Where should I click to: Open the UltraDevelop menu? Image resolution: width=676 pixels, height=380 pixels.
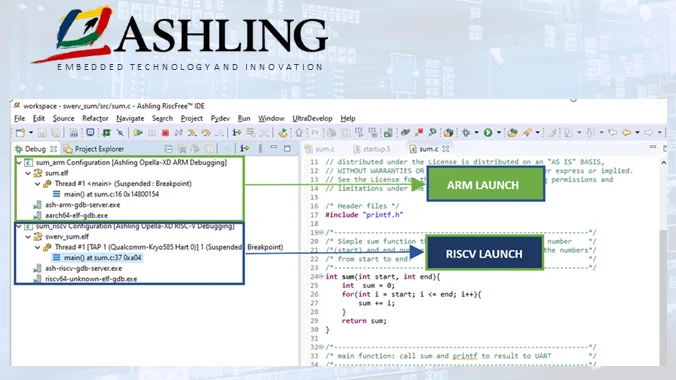tap(312, 118)
